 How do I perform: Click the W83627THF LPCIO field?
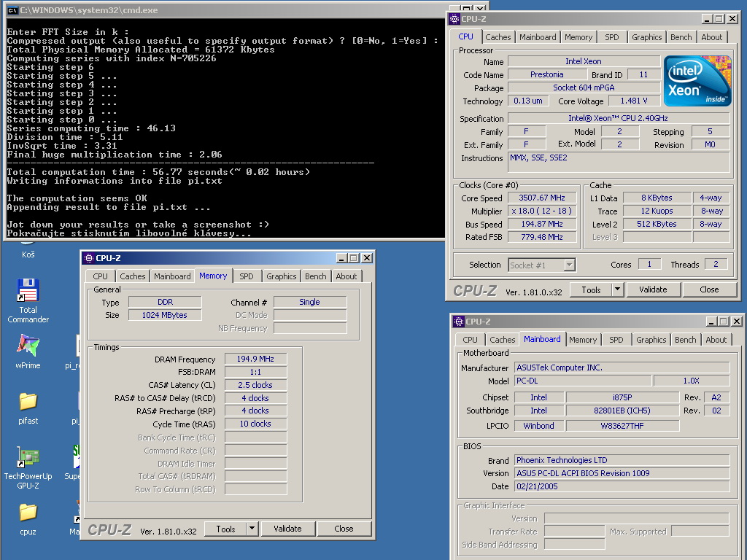click(622, 426)
